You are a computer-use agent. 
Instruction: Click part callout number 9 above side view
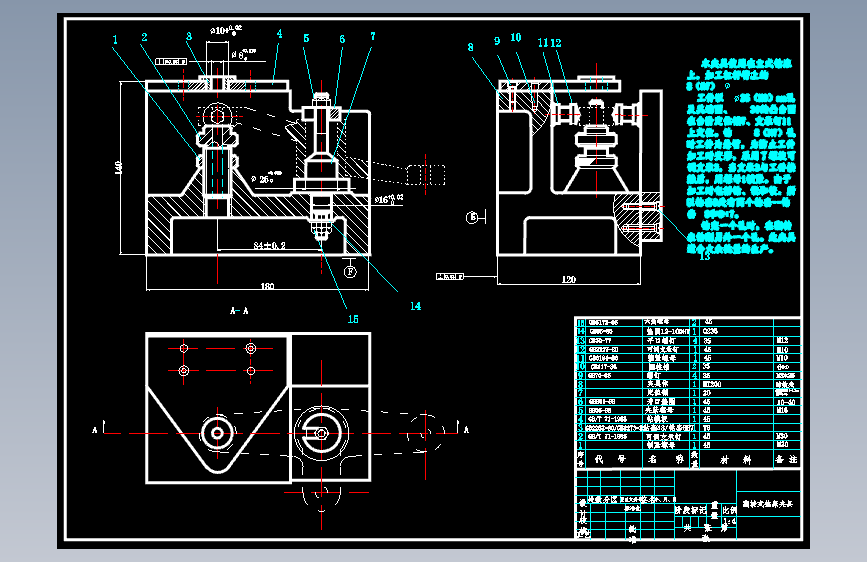(x=497, y=41)
